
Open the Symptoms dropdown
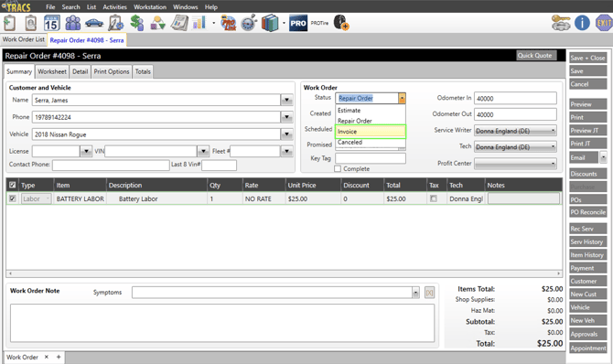[415, 293]
